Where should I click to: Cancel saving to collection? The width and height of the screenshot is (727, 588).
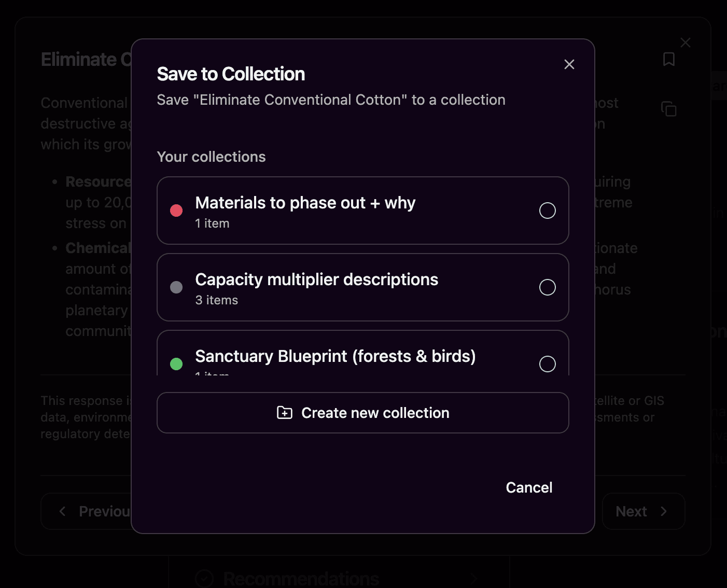click(x=529, y=487)
